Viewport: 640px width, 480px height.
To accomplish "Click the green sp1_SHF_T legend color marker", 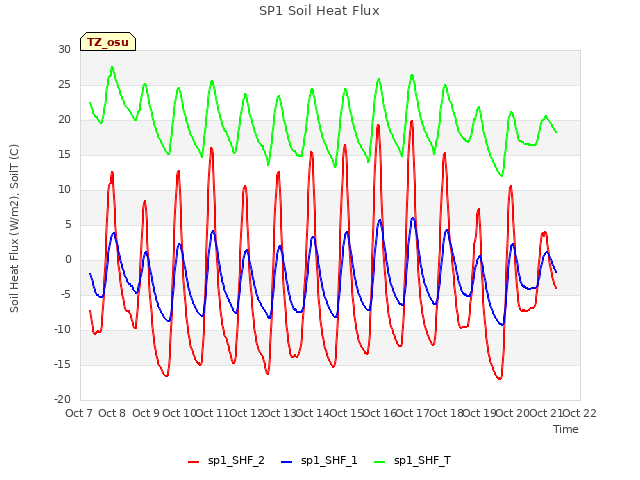I will (x=380, y=462).
